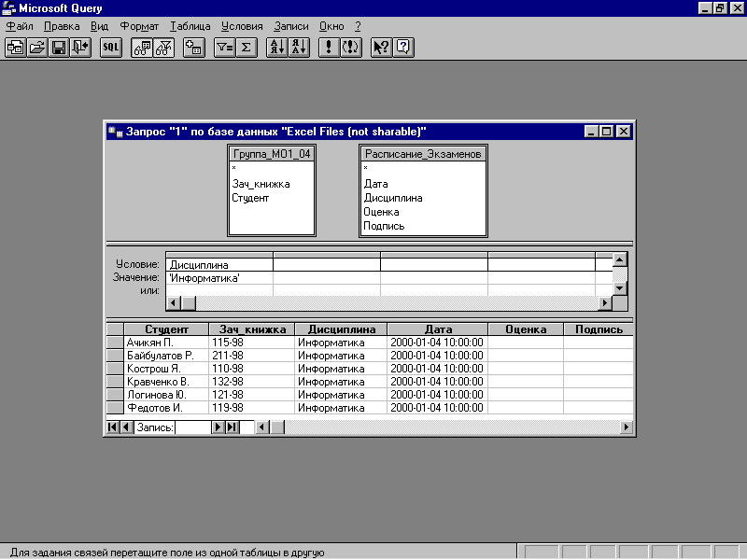The width and height of the screenshot is (747, 560).
Task: Toggle the Show/Hide Tables toolbar button
Action: [142, 49]
